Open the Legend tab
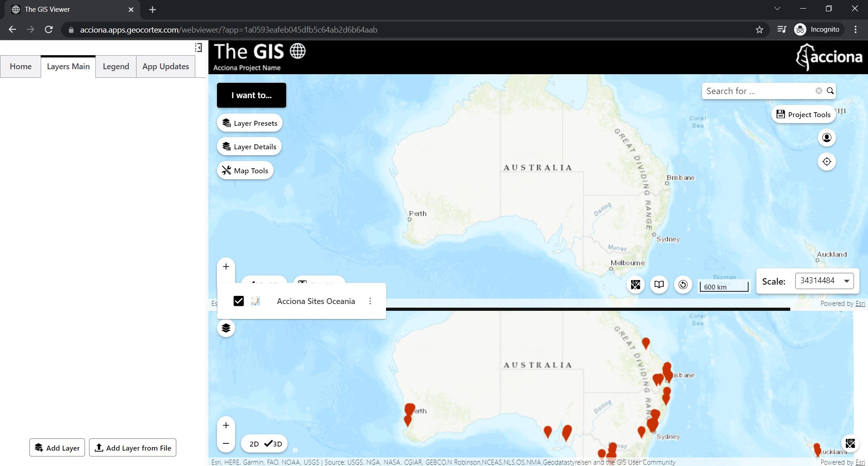 pyautogui.click(x=116, y=67)
